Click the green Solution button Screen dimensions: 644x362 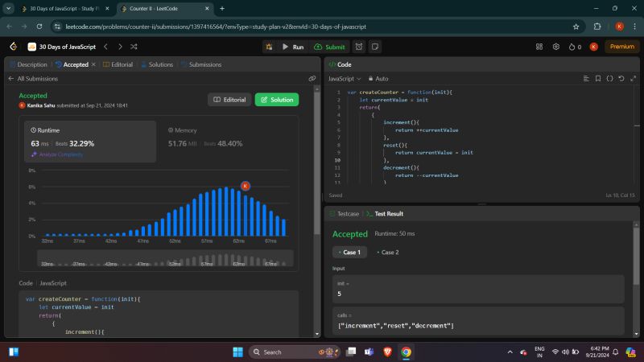(x=277, y=100)
